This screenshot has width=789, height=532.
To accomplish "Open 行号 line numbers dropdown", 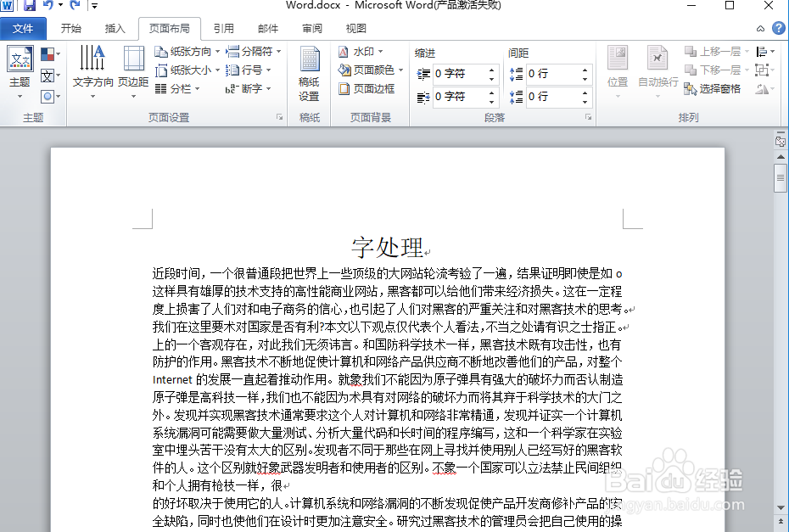I will tap(248, 70).
